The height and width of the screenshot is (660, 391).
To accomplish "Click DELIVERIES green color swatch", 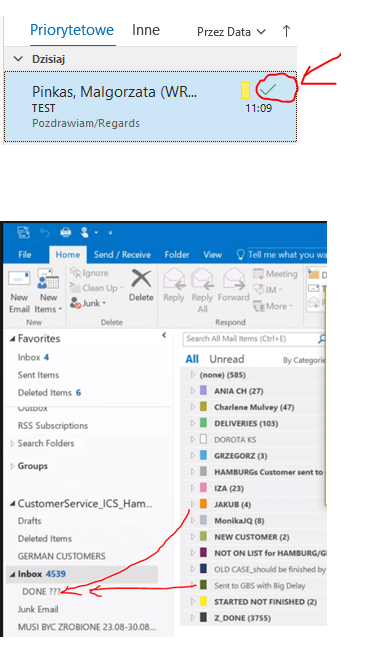I will pos(203,423).
